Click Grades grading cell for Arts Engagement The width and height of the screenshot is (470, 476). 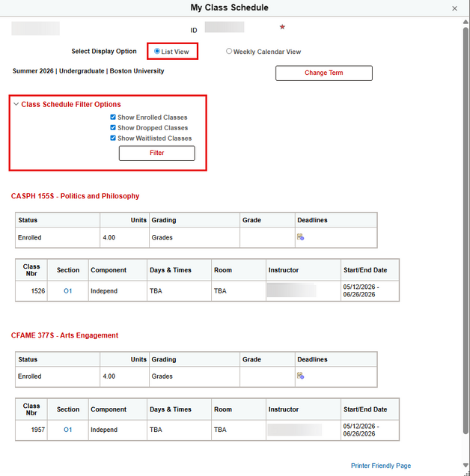pyautogui.click(x=195, y=376)
